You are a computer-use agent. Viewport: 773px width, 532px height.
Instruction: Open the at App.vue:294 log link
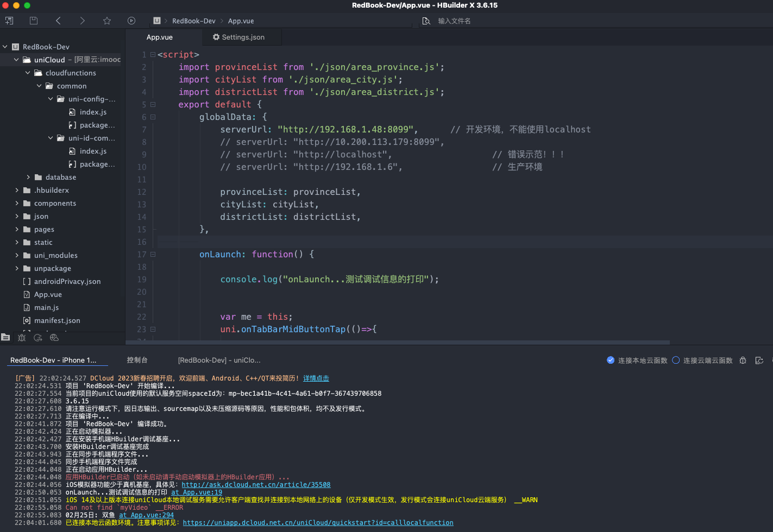pyautogui.click(x=147, y=515)
